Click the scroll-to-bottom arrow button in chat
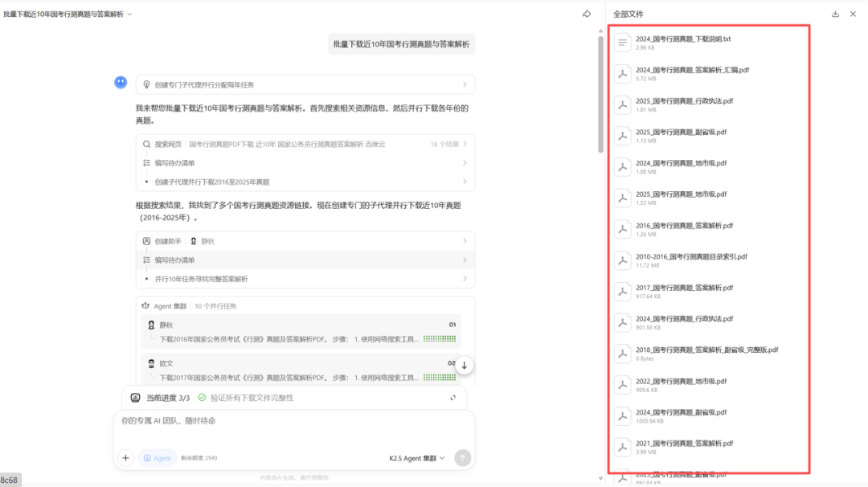Screen dimensions: 868x487 (464, 365)
